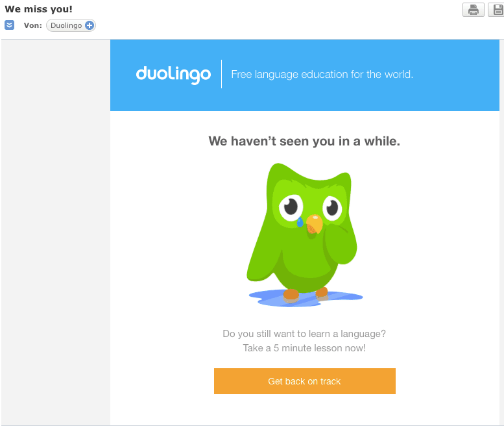Click the white divider line in blue banner
The width and height of the screenshot is (504, 426).
pyautogui.click(x=221, y=74)
